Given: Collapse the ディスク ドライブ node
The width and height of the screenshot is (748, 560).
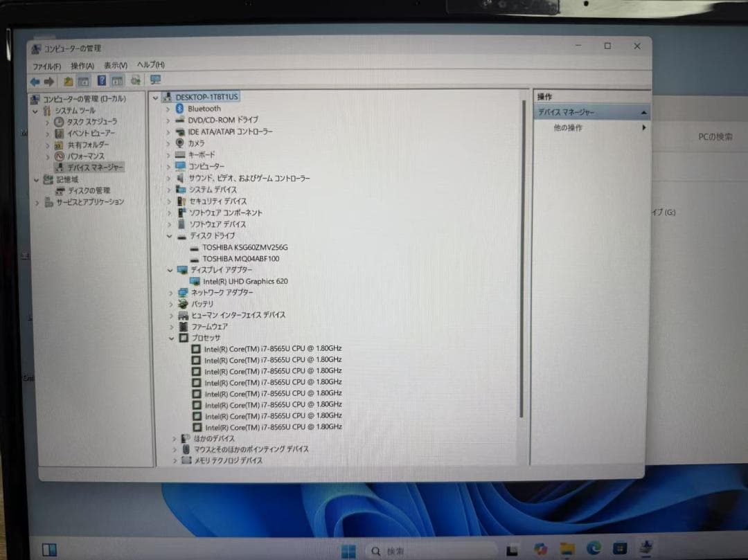Looking at the screenshot, I should (170, 235).
